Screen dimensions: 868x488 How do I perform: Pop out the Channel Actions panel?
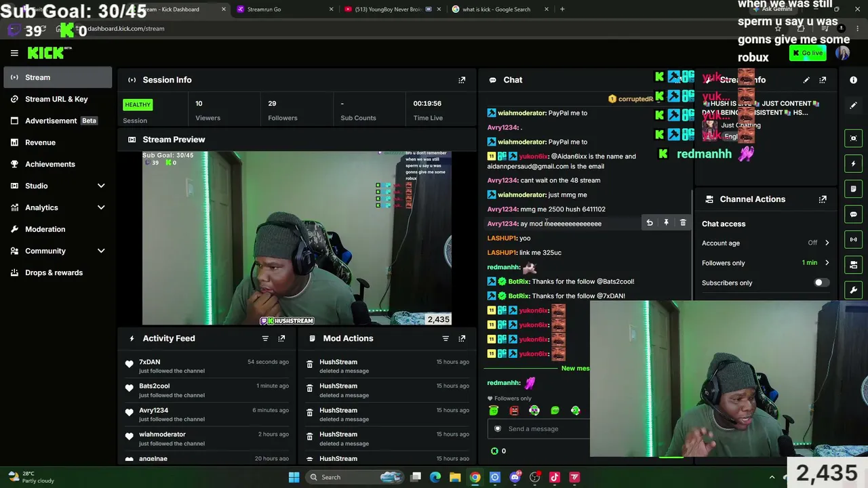point(823,199)
